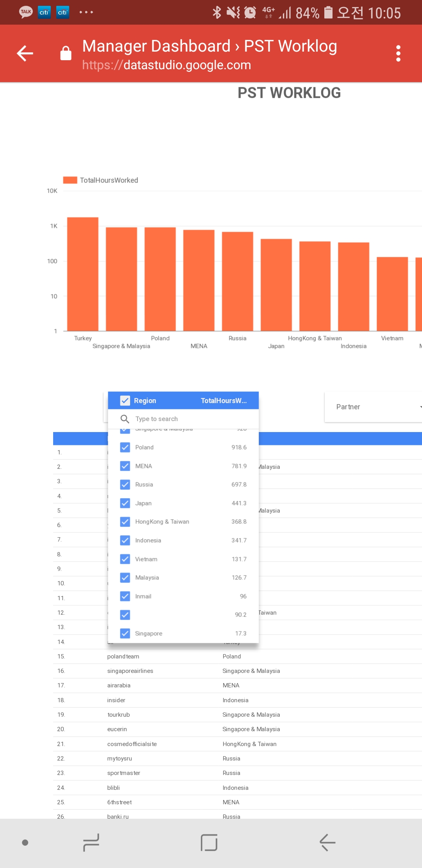
Task: Open the three-dot overflow menu
Action: click(x=398, y=54)
